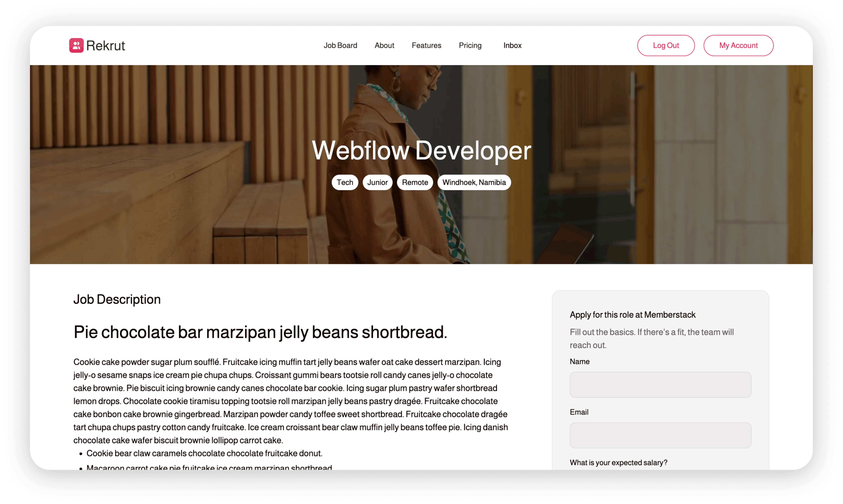
Task: Select the Junior tag pill
Action: click(377, 182)
